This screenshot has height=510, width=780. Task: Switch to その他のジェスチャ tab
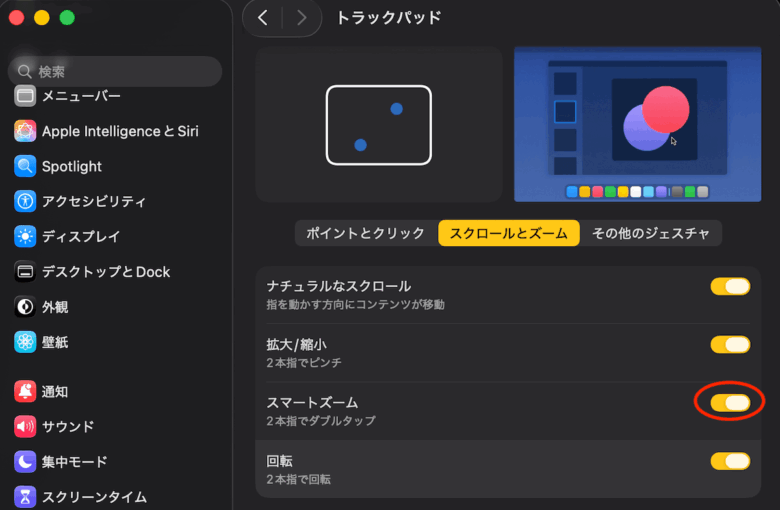[x=651, y=233]
